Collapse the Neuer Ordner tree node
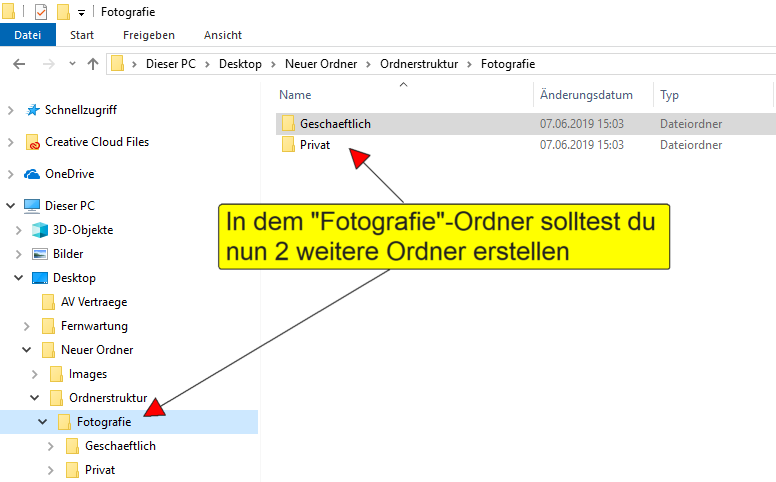 click(26, 350)
